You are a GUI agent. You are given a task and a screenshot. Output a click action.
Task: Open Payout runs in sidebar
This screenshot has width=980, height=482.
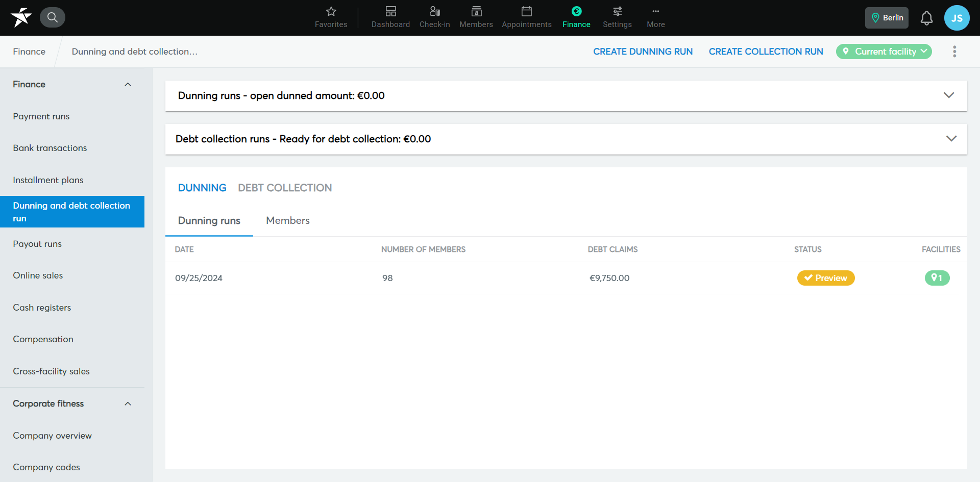(37, 244)
